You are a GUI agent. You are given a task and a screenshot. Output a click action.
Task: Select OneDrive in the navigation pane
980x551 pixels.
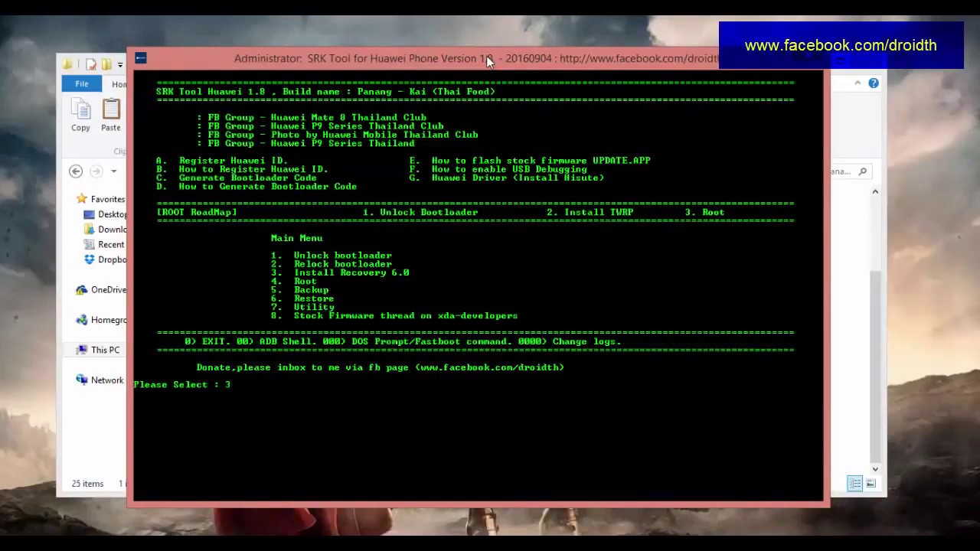pyautogui.click(x=102, y=290)
